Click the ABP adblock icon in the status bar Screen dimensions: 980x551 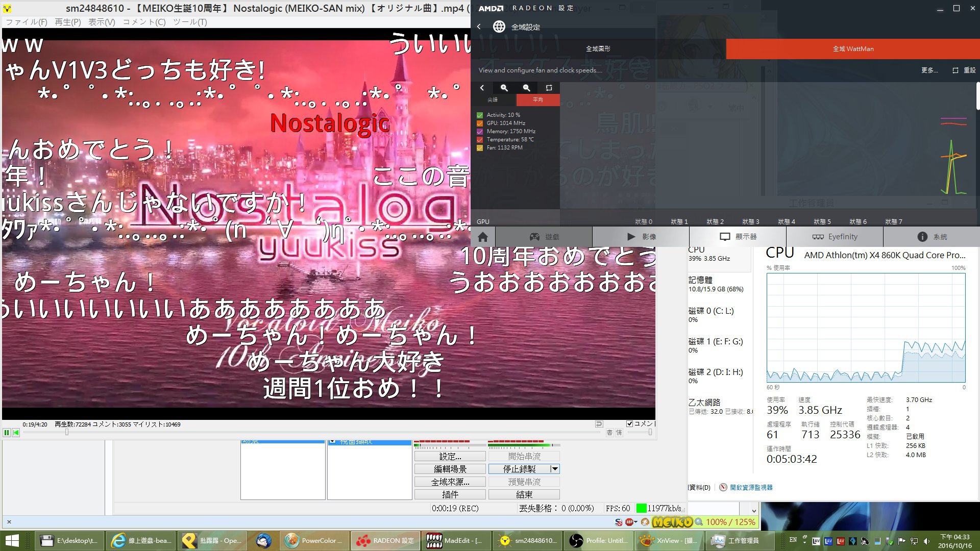point(629,522)
